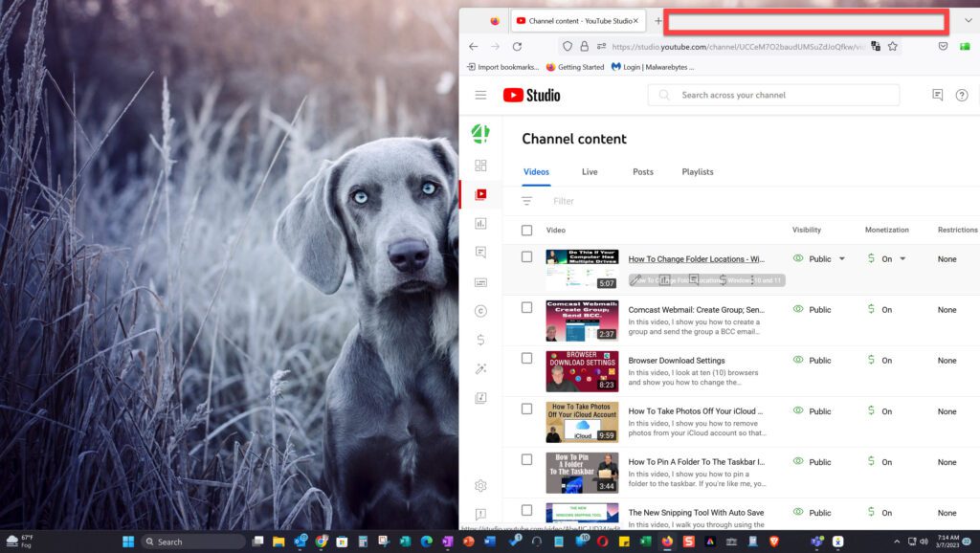Open Pin Folder To Taskbar thumbnail
The width and height of the screenshot is (980, 553).
click(x=582, y=473)
